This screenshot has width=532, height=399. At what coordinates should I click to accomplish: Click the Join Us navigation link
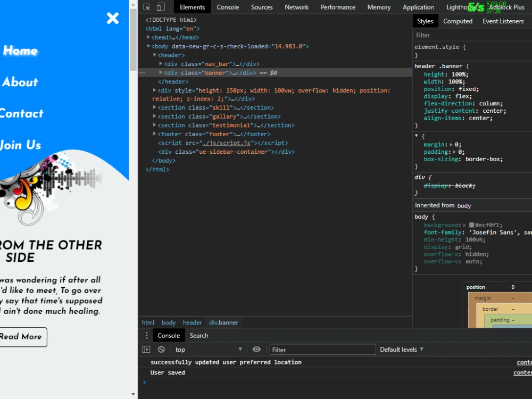tap(20, 145)
